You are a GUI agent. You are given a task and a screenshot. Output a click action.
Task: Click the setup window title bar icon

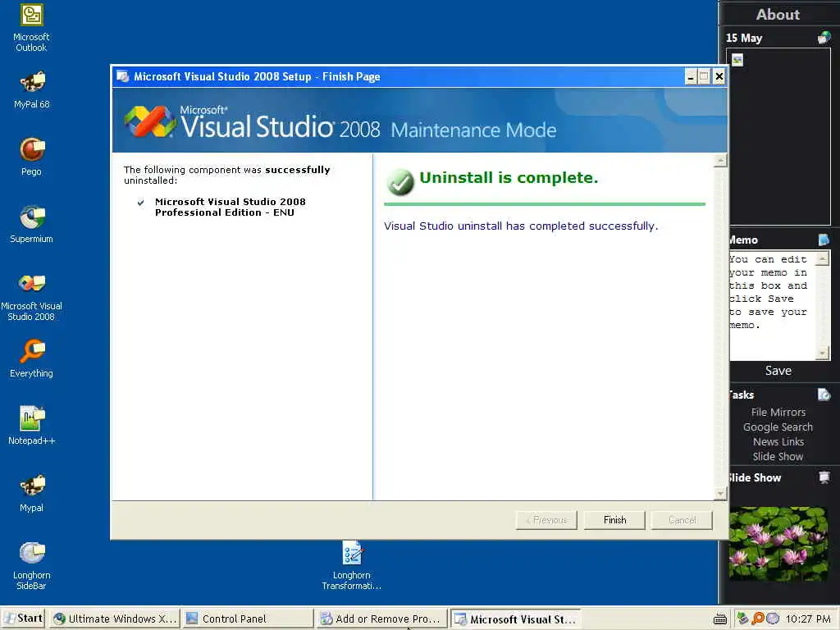[x=123, y=76]
